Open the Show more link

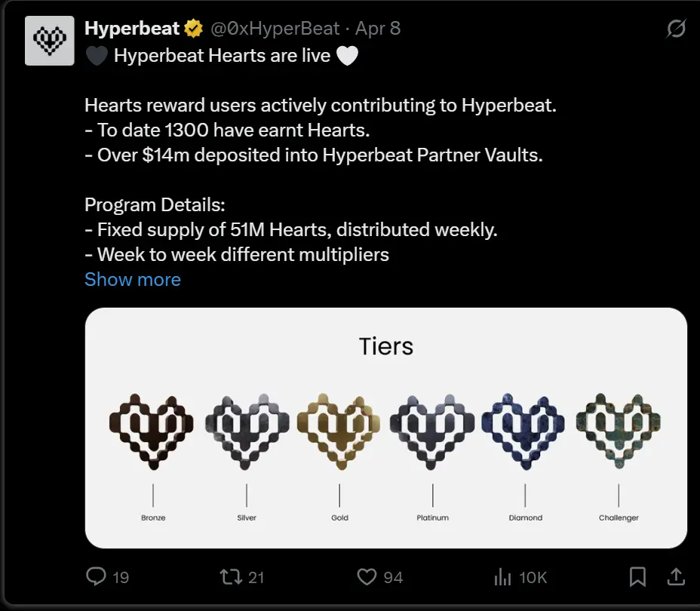pyautogui.click(x=132, y=279)
